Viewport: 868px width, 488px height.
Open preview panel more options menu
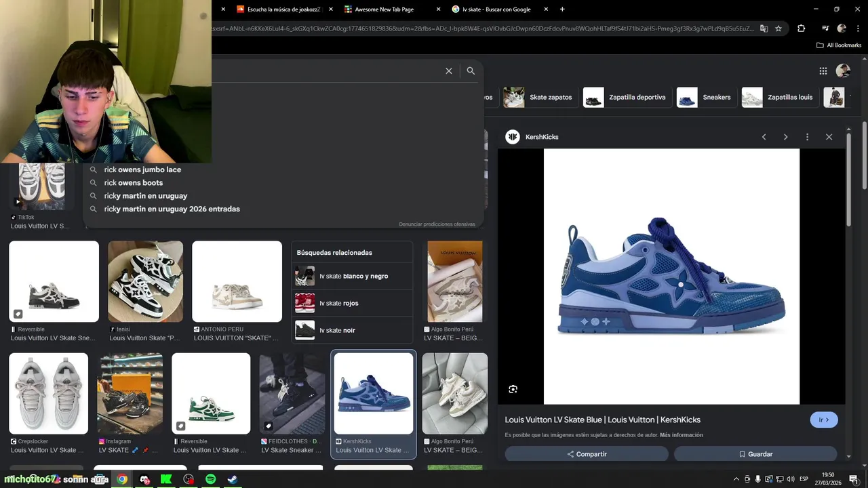point(807,137)
